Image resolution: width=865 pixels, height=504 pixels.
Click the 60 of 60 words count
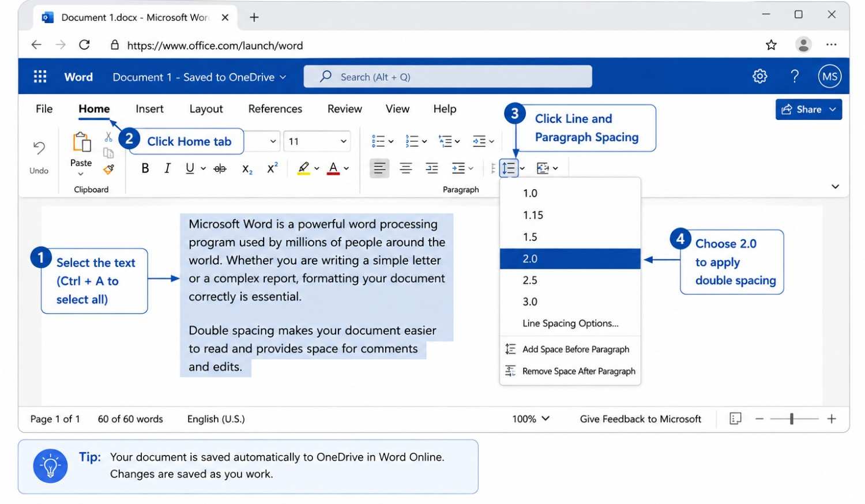pyautogui.click(x=130, y=419)
